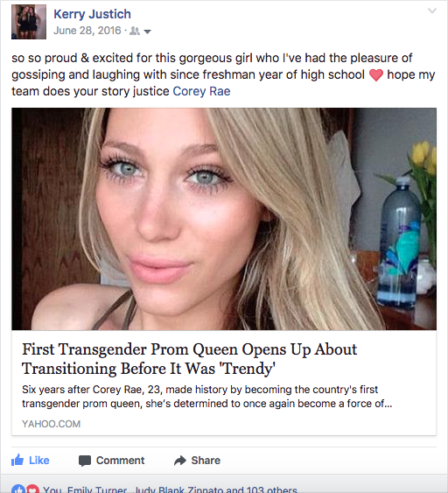The image size is (448, 493).
Task: Click the Like button text
Action: 39,461
